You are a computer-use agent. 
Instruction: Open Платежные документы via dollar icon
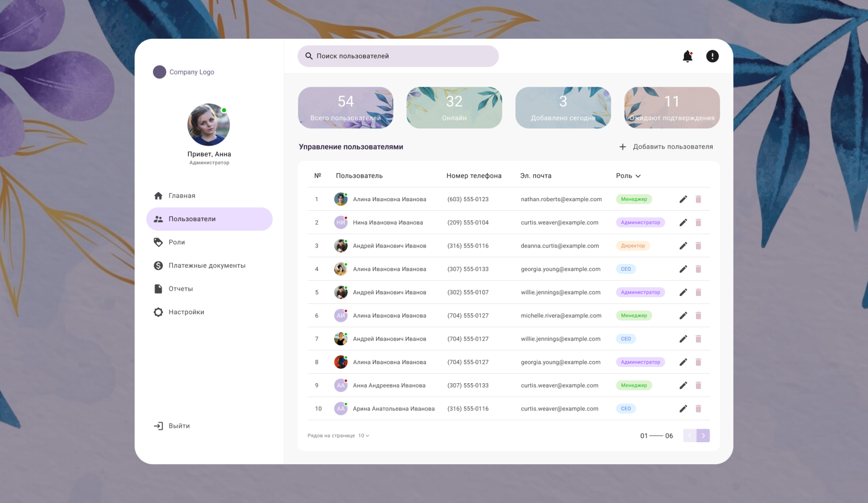[x=159, y=265]
